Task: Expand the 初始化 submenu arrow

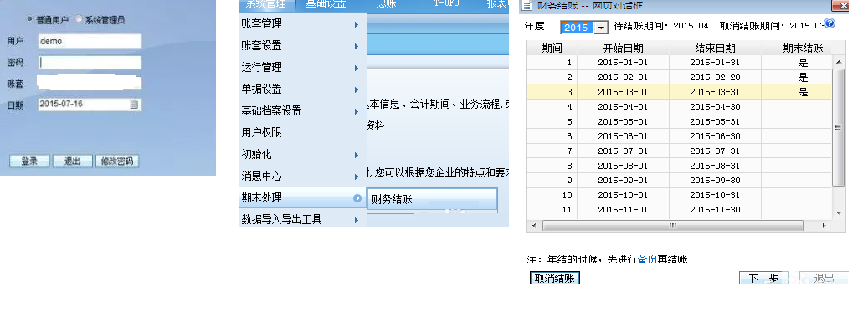Action: click(357, 155)
